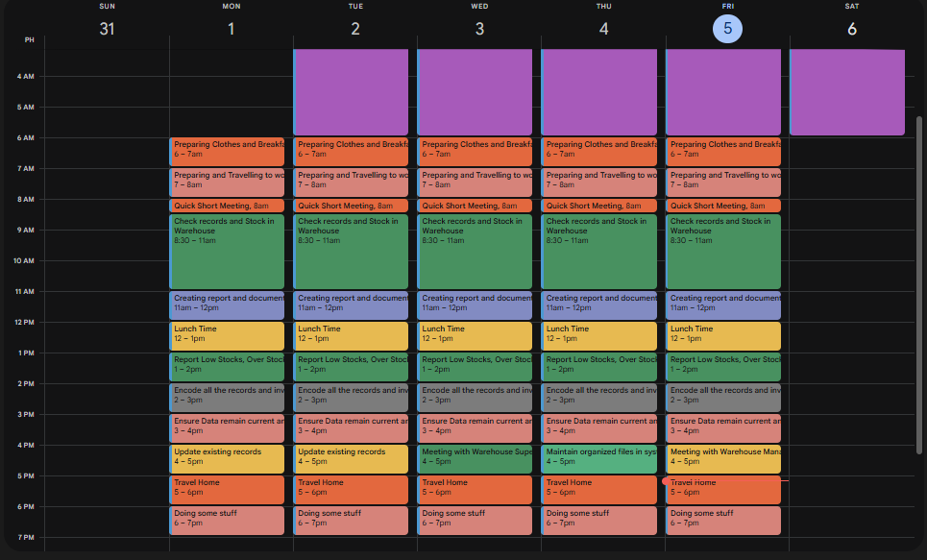
Task: Open Tuesday's Check records and Stock event
Action: (352, 252)
